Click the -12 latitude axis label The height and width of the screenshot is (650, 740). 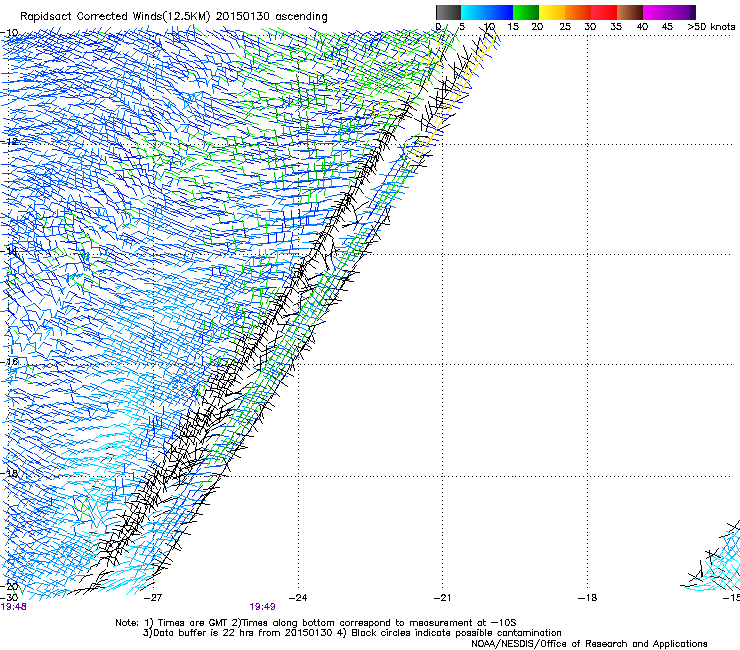9,142
